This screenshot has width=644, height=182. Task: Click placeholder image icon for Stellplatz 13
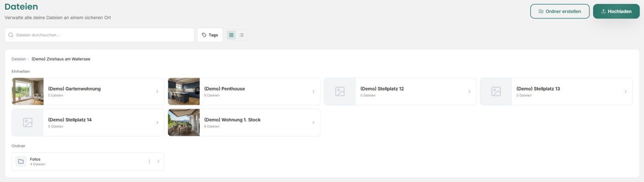[x=496, y=91]
